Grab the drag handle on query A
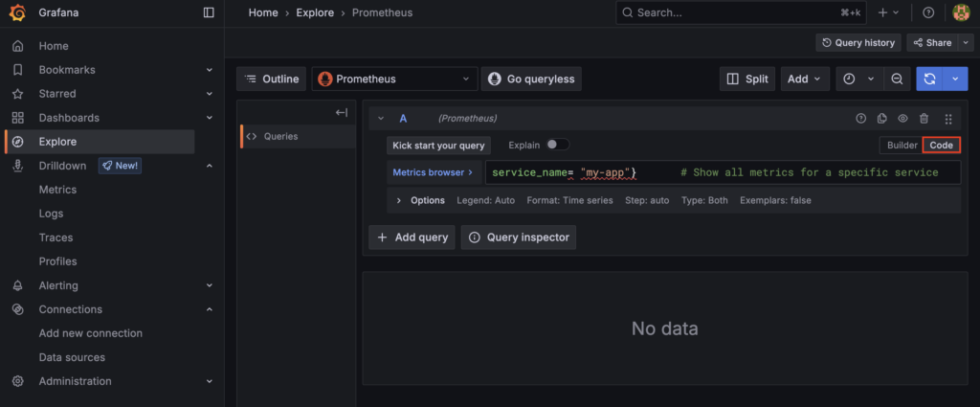 [947, 119]
